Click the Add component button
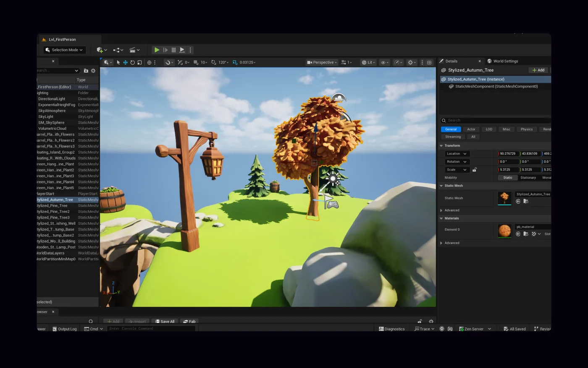The height and width of the screenshot is (368, 588). coord(538,70)
